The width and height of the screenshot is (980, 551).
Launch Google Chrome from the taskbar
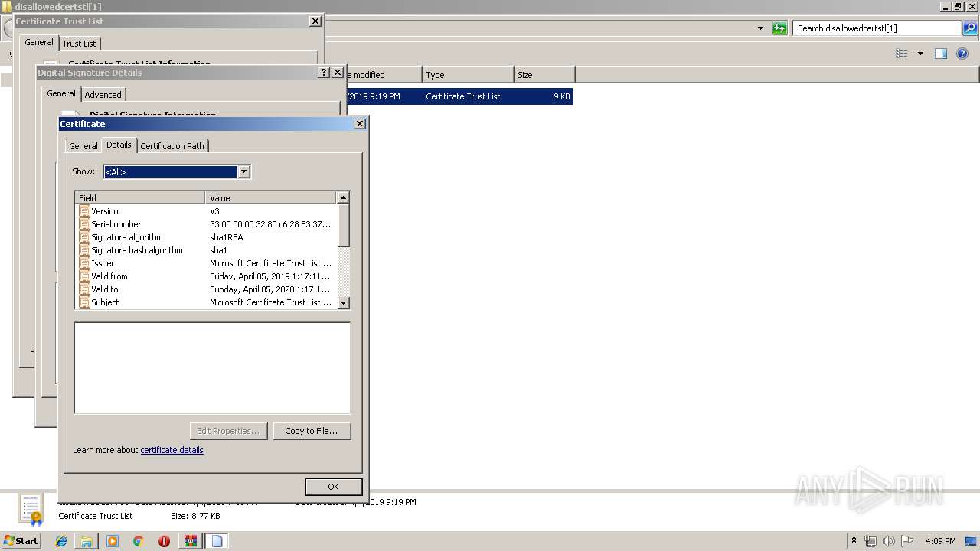139,541
